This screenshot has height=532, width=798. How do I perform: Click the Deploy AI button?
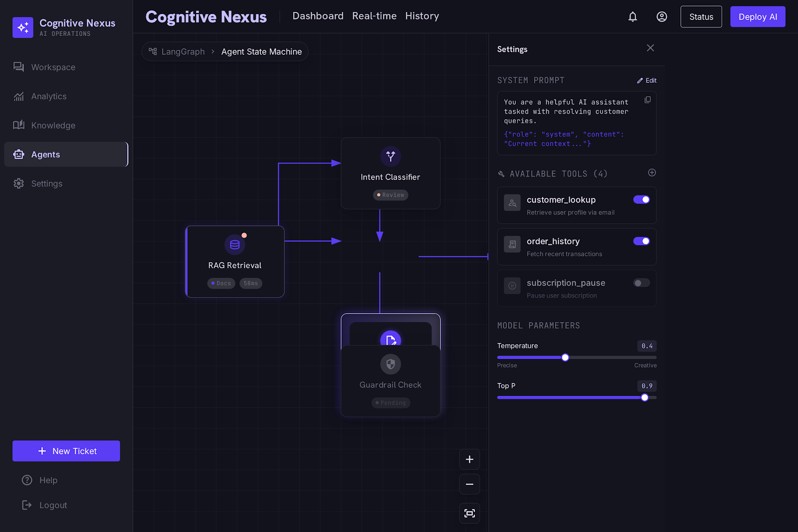pyautogui.click(x=758, y=17)
